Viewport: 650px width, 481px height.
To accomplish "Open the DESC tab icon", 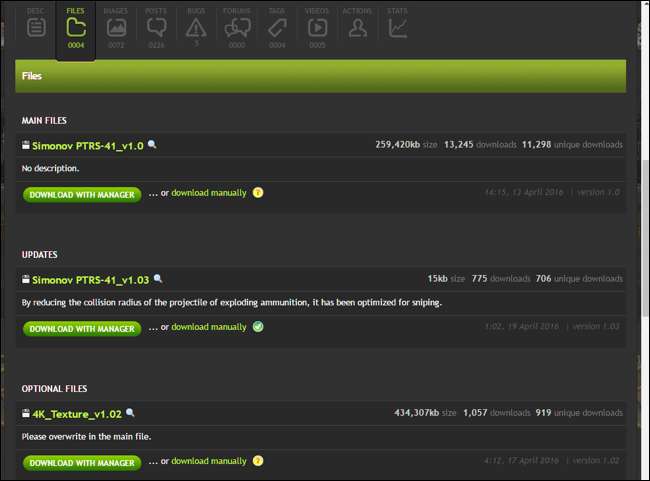I will click(36, 28).
